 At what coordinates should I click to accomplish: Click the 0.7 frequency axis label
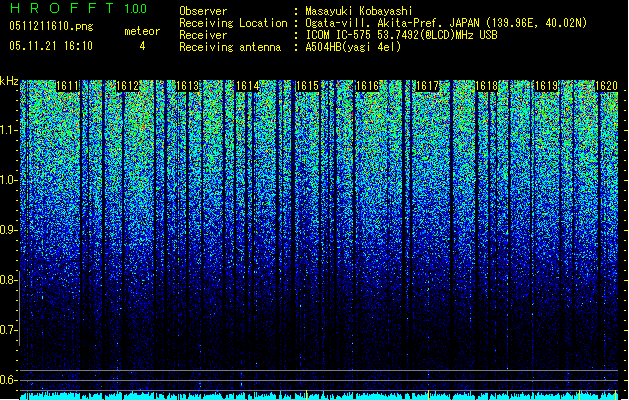[x=9, y=330]
